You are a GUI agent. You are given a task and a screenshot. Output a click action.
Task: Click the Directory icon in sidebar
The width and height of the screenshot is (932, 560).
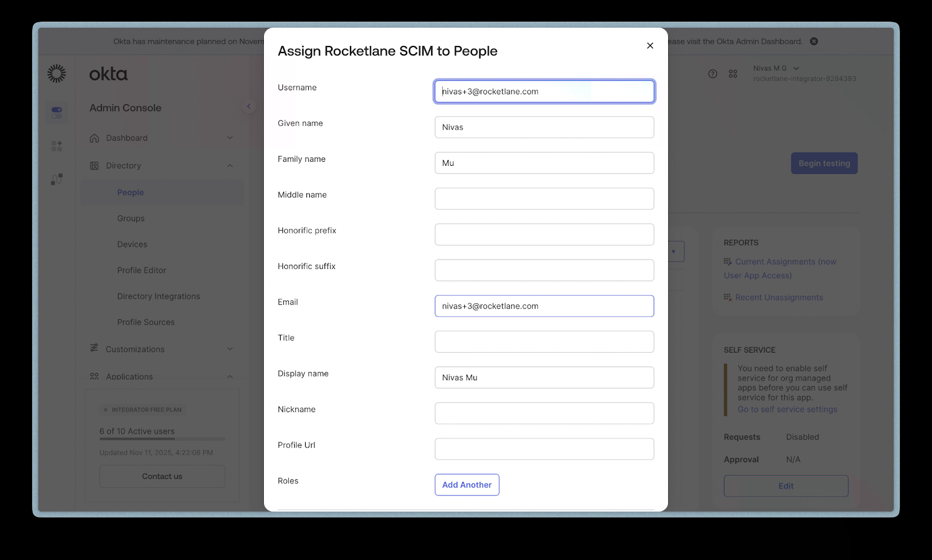click(94, 166)
